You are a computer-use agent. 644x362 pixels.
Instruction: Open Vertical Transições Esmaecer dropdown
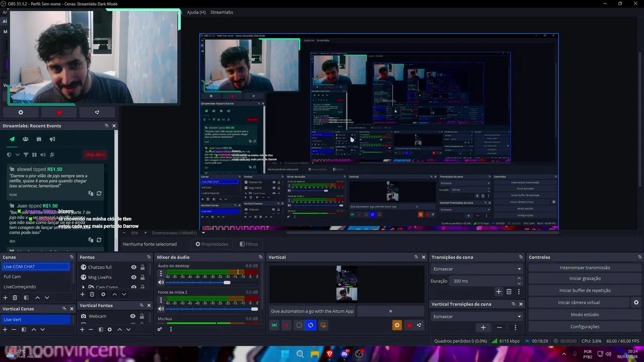tap(477, 316)
